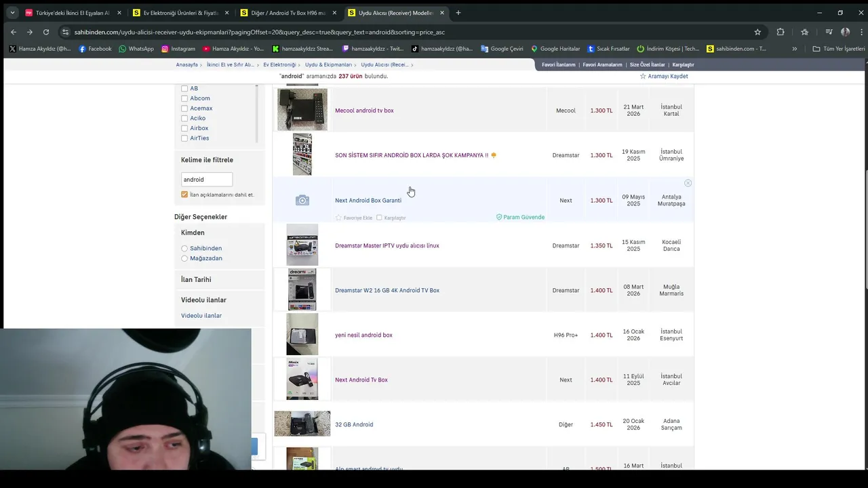Select the Uydu Alıcısı (Receiver) tab
Viewport: 868px width, 488px height.
[x=390, y=13]
